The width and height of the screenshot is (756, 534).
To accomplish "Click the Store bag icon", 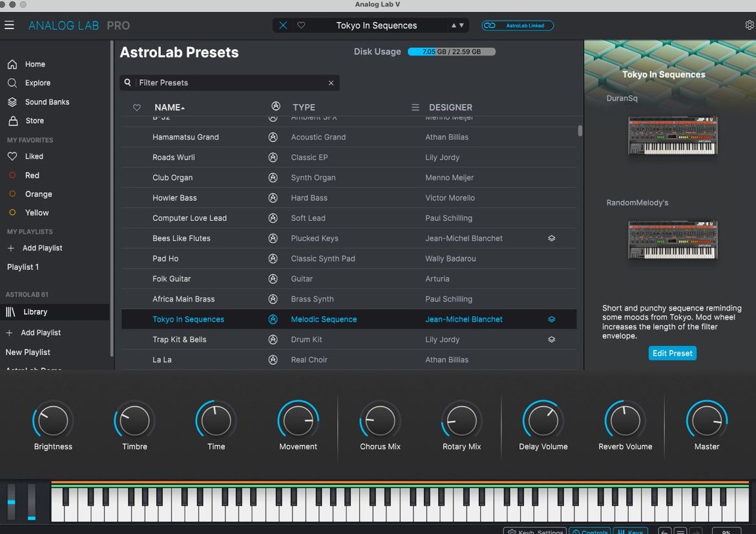I will pos(13,121).
